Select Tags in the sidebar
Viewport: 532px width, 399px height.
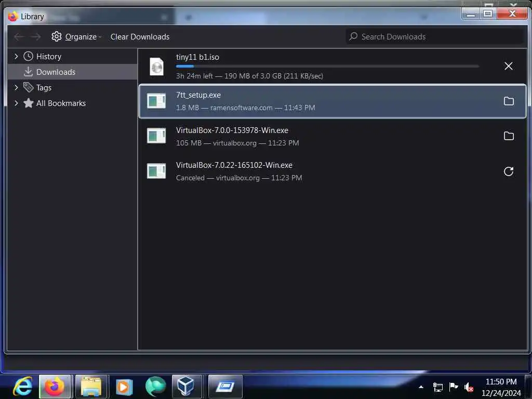[72, 87]
